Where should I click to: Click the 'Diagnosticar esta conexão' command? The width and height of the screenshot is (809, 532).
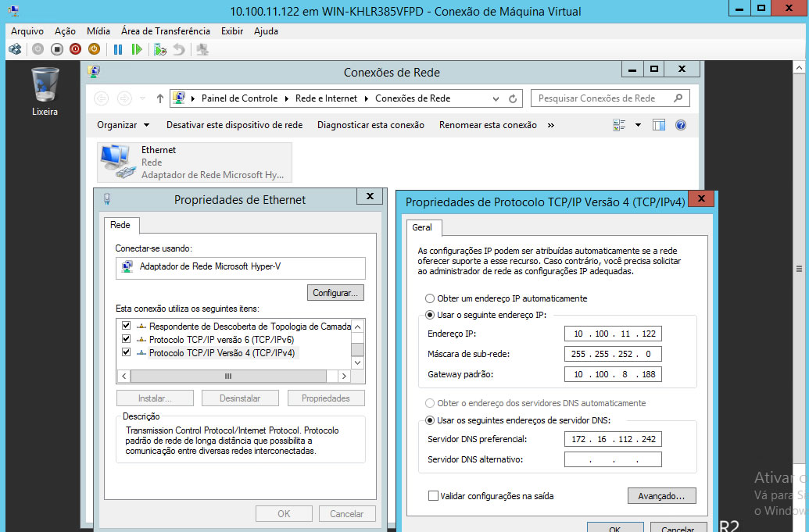click(x=370, y=125)
